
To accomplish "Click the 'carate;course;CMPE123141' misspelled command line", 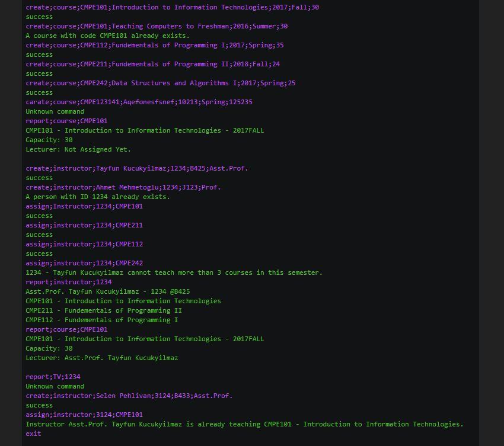I will [x=139, y=102].
